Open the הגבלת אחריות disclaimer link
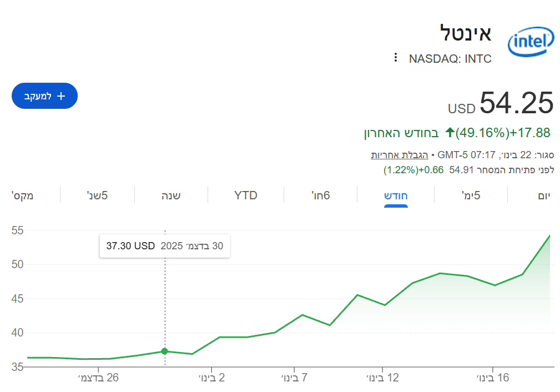 396,154
